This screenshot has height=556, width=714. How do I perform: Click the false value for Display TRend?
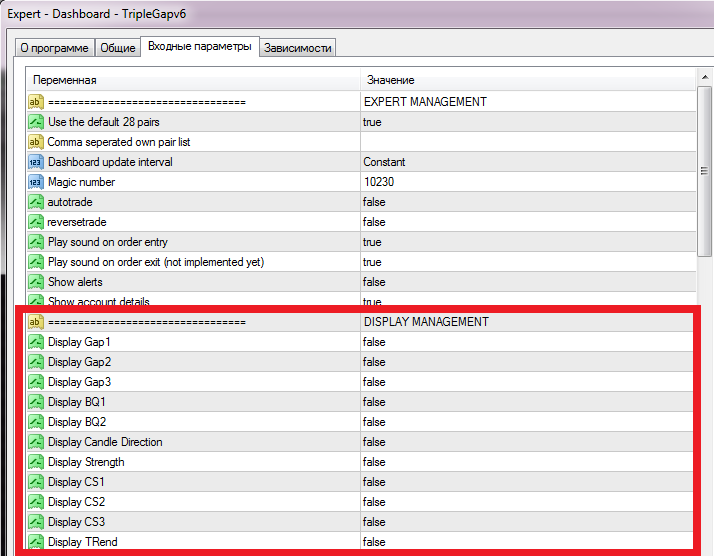click(x=526, y=541)
